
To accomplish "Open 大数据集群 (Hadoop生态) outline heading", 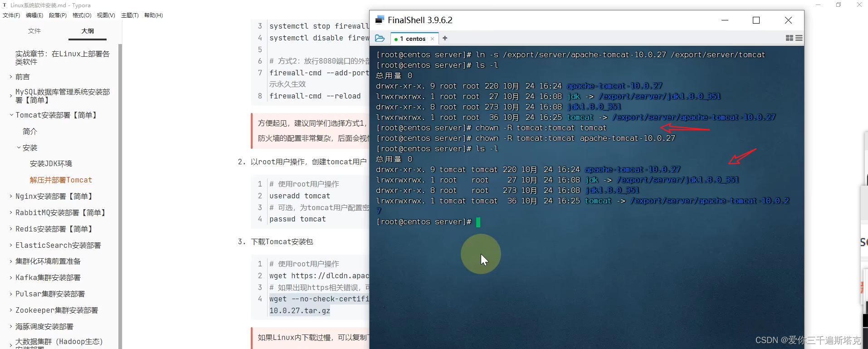I will pos(59,343).
